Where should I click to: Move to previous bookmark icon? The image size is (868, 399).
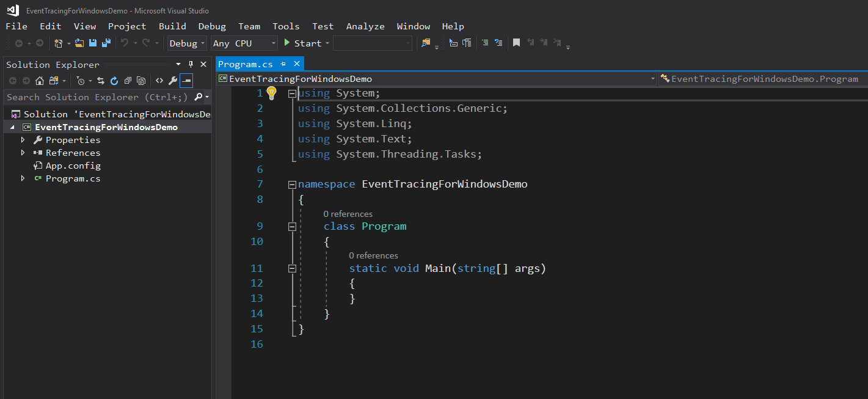[530, 43]
